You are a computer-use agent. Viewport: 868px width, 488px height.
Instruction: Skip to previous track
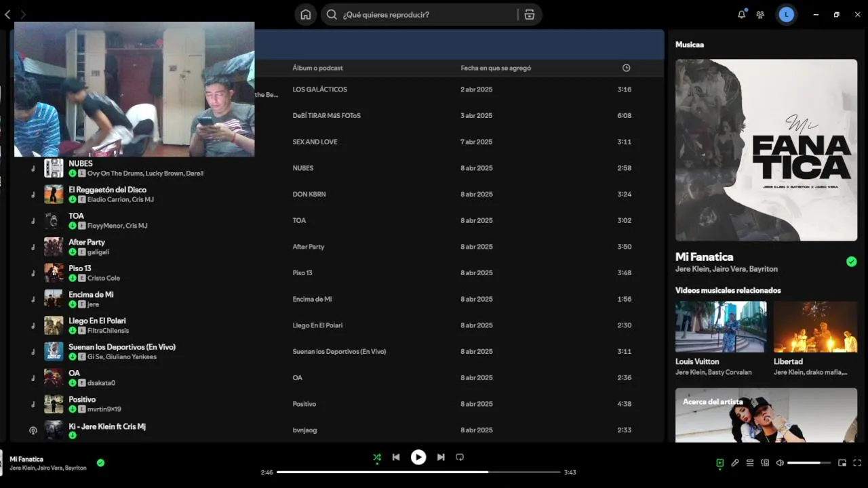[x=396, y=457]
